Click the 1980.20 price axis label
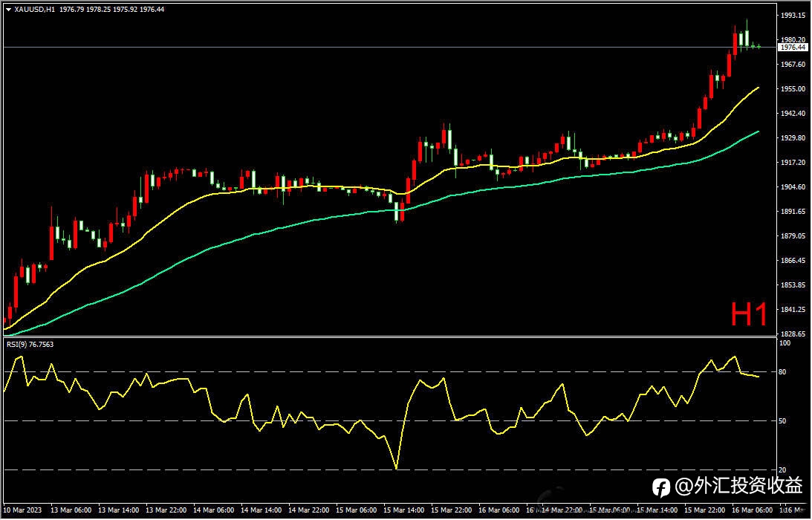Viewport: 812px width, 520px height. pos(793,40)
